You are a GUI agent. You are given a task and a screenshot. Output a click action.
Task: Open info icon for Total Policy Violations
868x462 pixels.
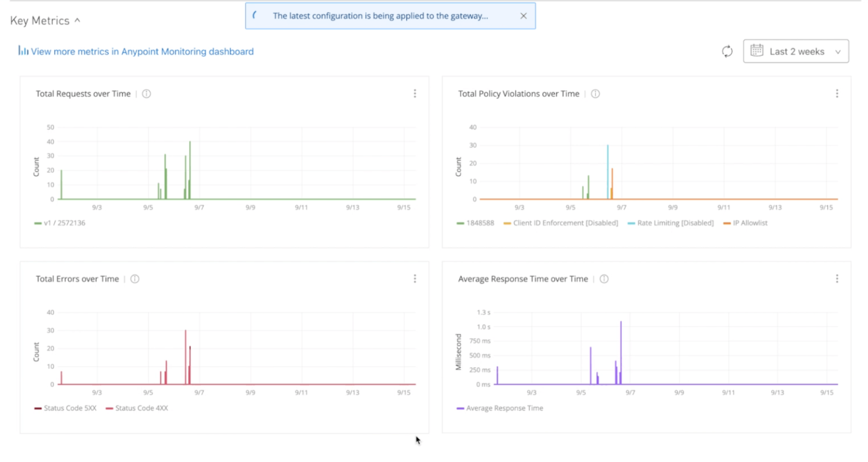[595, 94]
